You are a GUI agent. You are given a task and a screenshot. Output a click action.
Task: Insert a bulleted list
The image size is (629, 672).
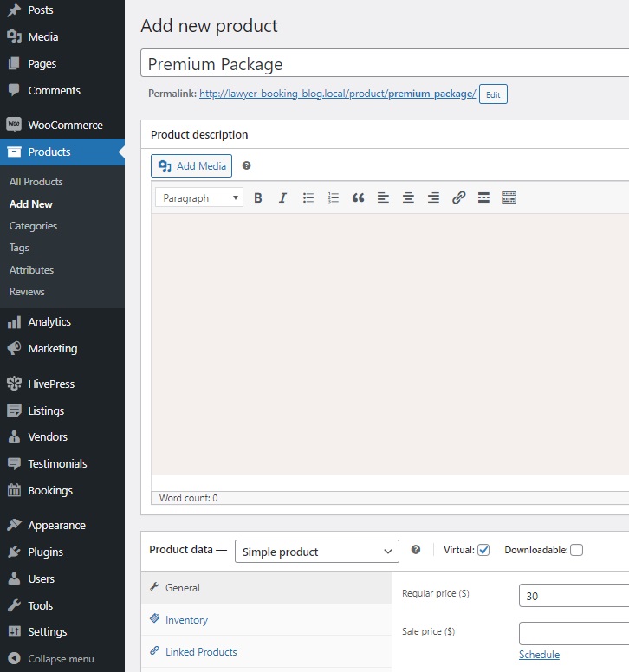click(308, 198)
